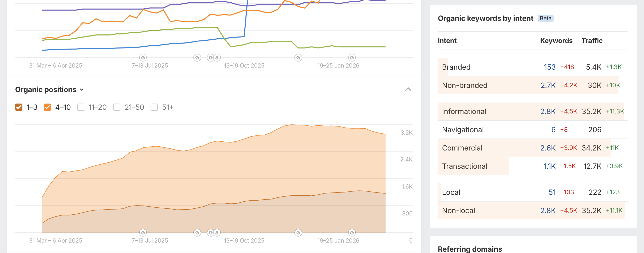Click the Google update icon on the positions chart timeline
Viewport: 644px width, 253px height.
(x=143, y=232)
